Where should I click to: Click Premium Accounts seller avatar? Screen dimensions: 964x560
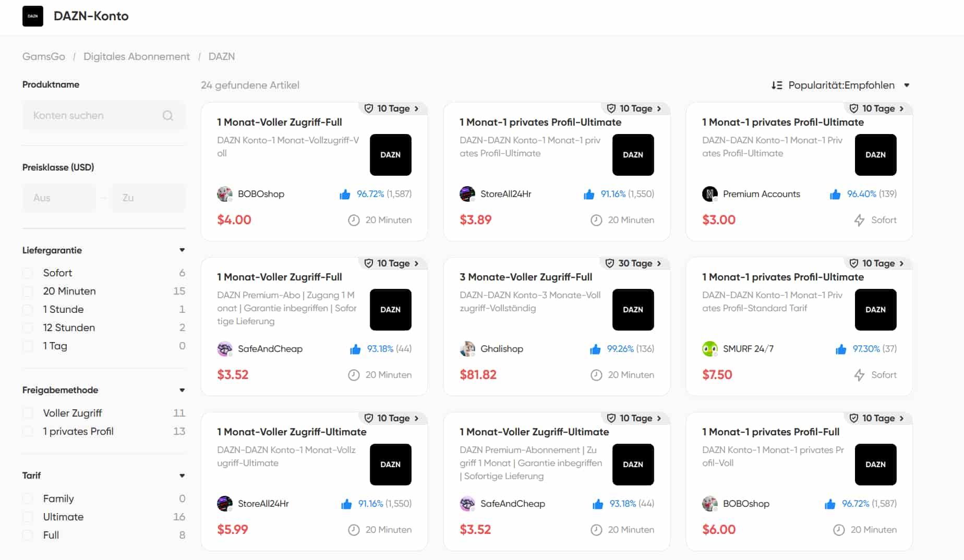(709, 194)
